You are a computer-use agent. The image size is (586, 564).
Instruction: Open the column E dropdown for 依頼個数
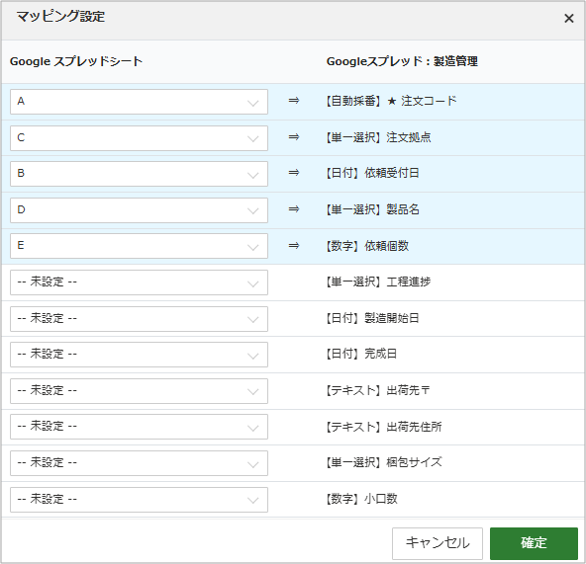tap(139, 246)
